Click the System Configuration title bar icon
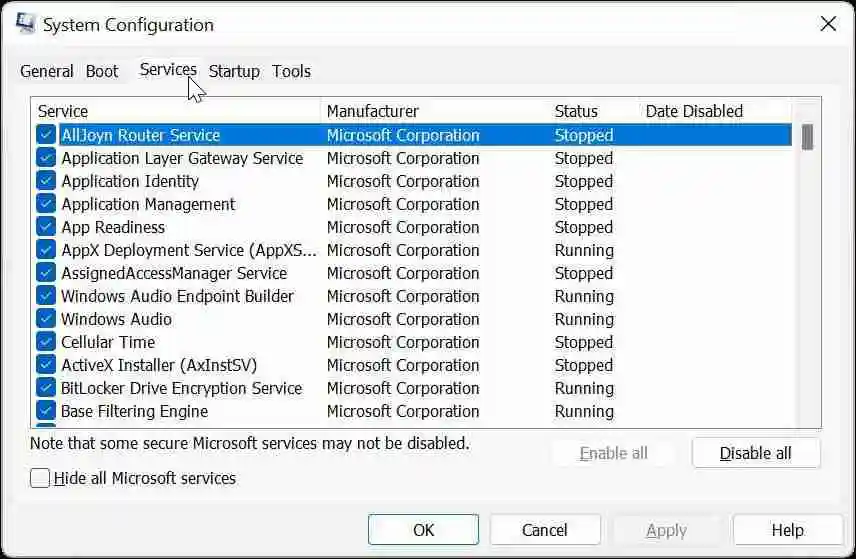This screenshot has width=856, height=559. point(25,24)
